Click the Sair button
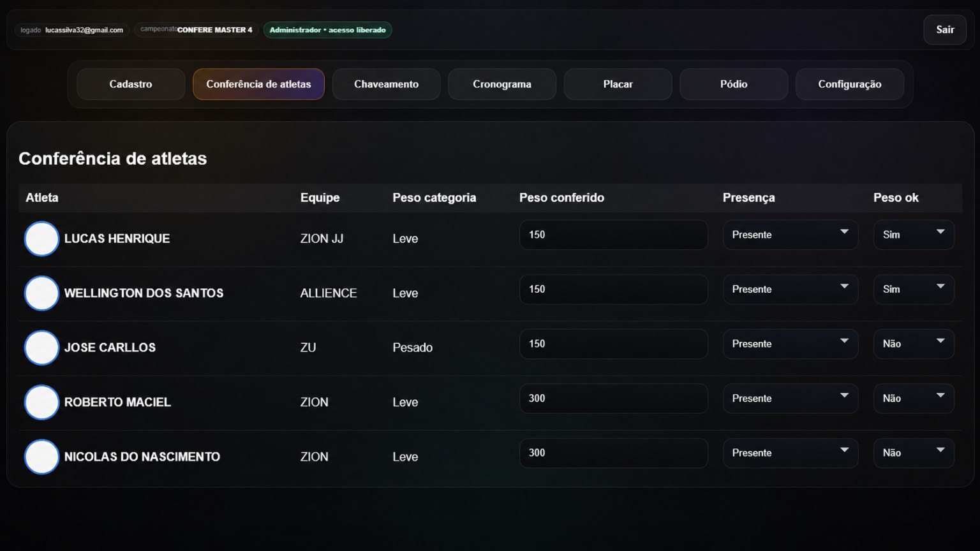Screen dimensions: 980x551 point(945,30)
